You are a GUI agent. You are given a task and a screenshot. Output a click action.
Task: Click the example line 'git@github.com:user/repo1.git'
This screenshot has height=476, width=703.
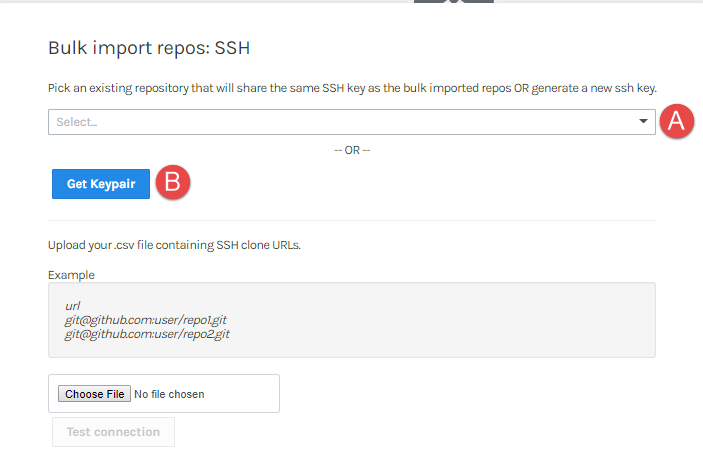[146, 320]
